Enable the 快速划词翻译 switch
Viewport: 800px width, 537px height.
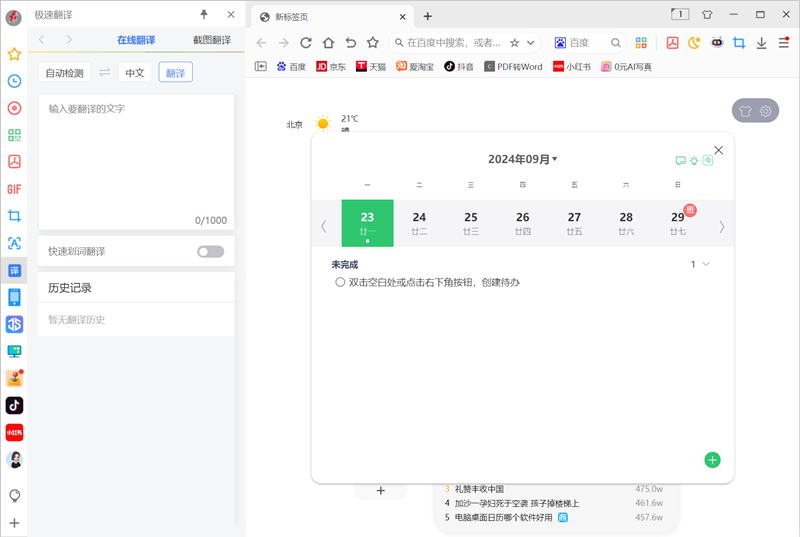(x=210, y=251)
